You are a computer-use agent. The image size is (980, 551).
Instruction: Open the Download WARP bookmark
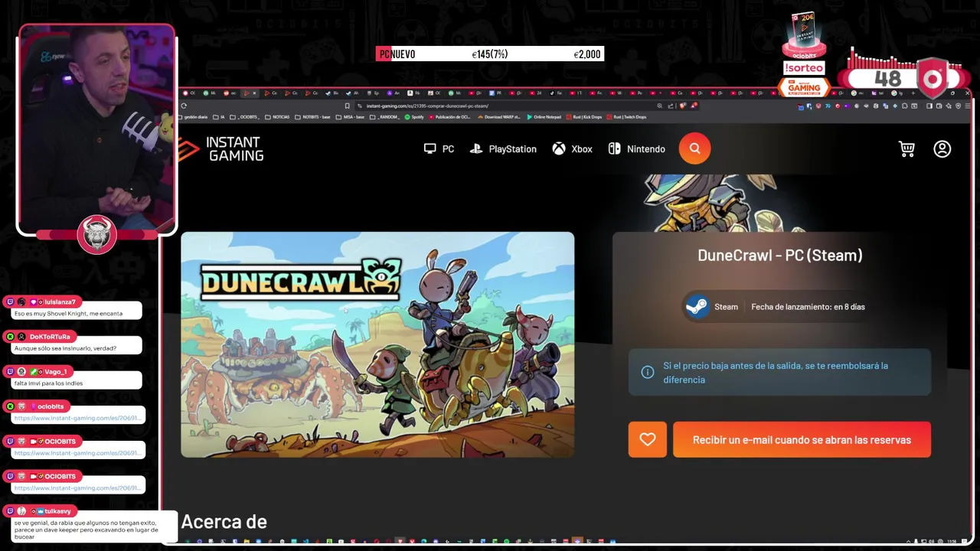[x=499, y=117]
